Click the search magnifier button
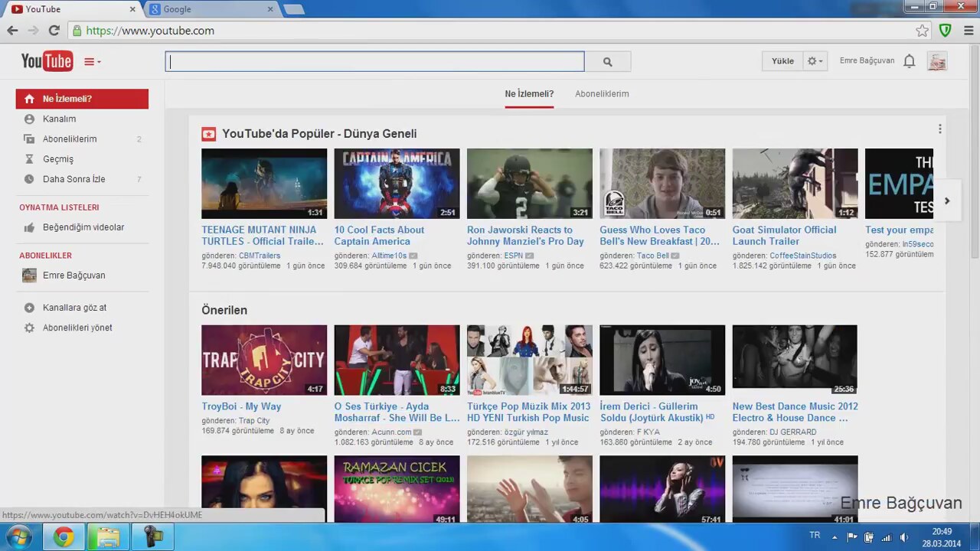This screenshot has height=551, width=980. tap(607, 62)
